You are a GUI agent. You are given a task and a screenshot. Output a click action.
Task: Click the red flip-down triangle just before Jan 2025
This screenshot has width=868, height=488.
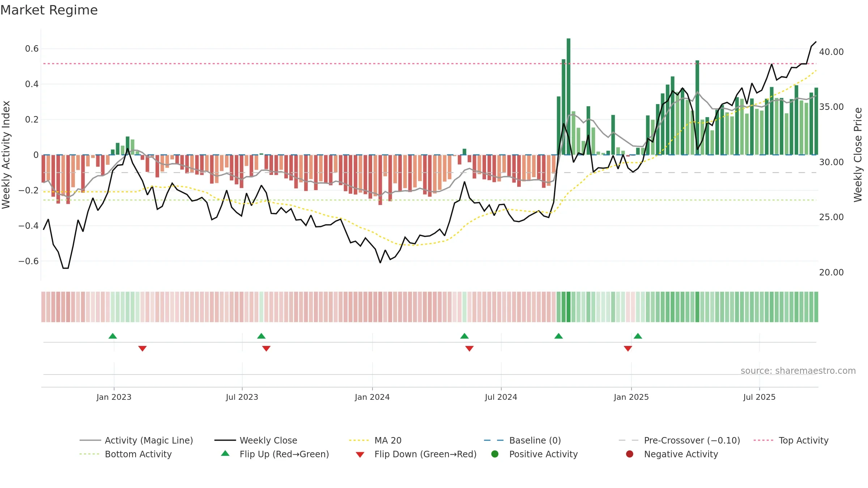pos(628,348)
